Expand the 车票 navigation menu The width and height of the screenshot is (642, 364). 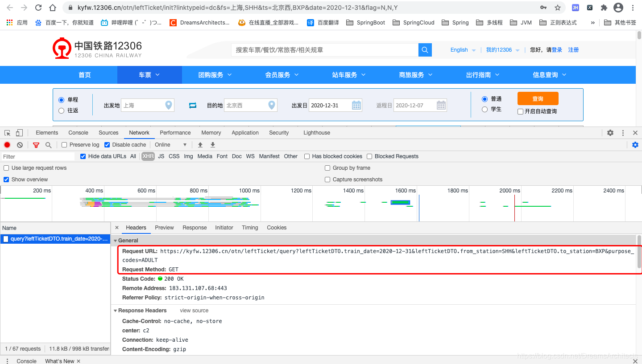click(x=149, y=75)
